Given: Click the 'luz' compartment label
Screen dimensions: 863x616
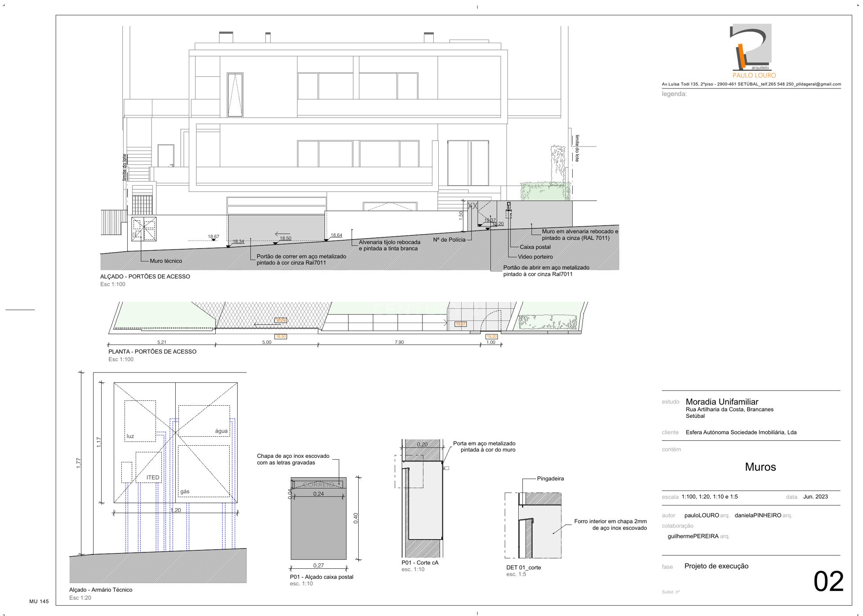Looking at the screenshot, I should pyautogui.click(x=130, y=436).
